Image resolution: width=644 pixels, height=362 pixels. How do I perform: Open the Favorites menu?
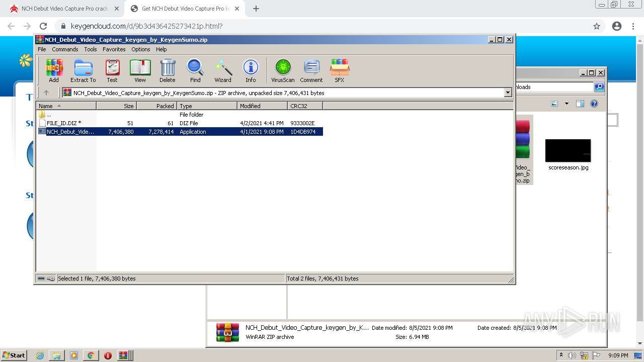pyautogui.click(x=114, y=49)
